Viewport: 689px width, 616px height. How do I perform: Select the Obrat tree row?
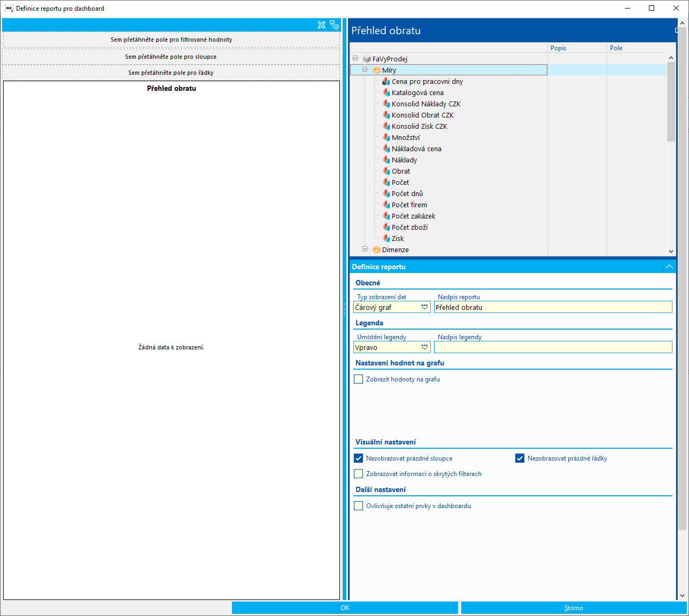[x=508, y=171]
